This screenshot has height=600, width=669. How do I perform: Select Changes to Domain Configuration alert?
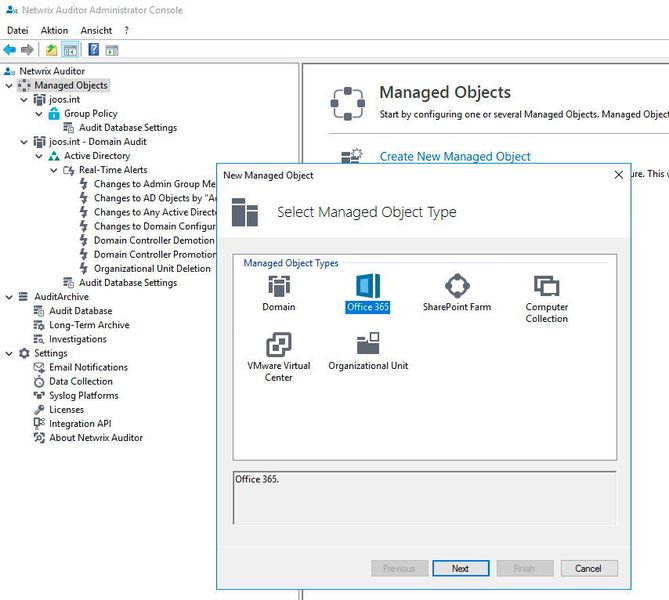coord(154,226)
